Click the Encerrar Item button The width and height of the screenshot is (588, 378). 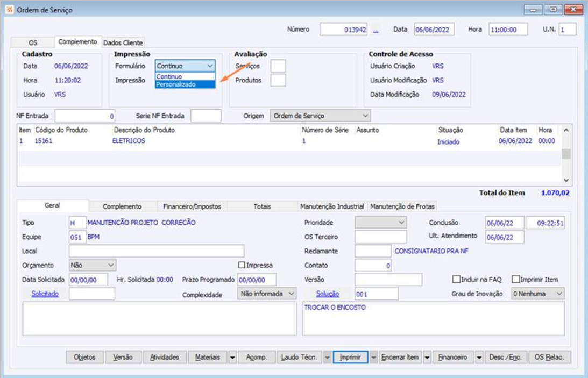(400, 358)
